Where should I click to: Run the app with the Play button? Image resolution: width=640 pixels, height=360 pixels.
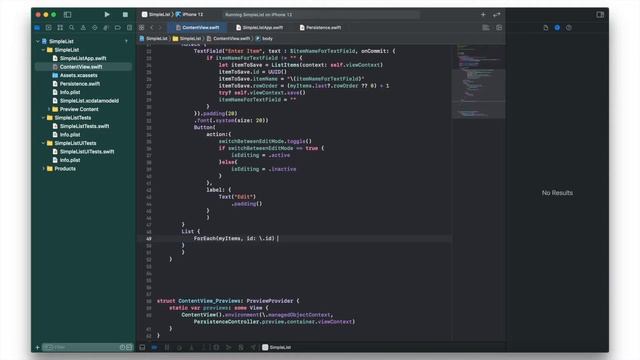click(107, 14)
